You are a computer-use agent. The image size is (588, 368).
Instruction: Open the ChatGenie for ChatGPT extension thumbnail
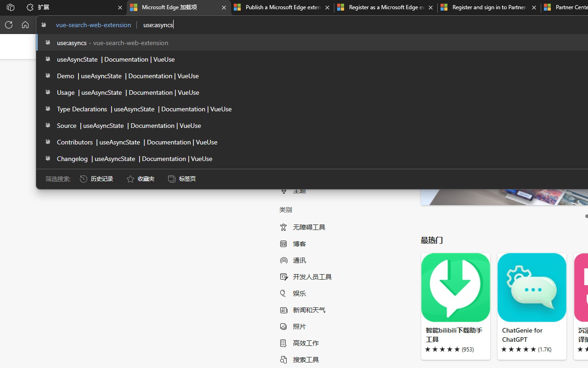pyautogui.click(x=532, y=287)
